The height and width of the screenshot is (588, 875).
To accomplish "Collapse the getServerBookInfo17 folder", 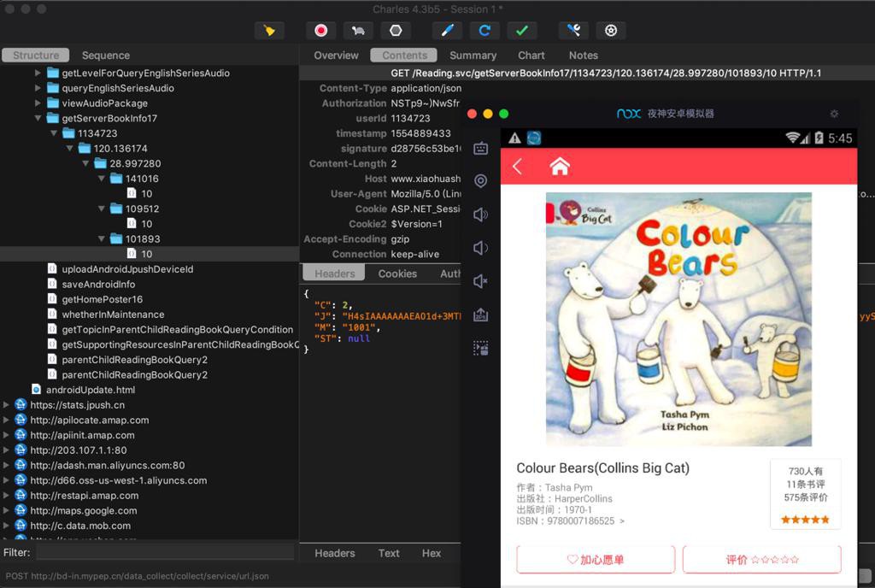I will pos(38,118).
